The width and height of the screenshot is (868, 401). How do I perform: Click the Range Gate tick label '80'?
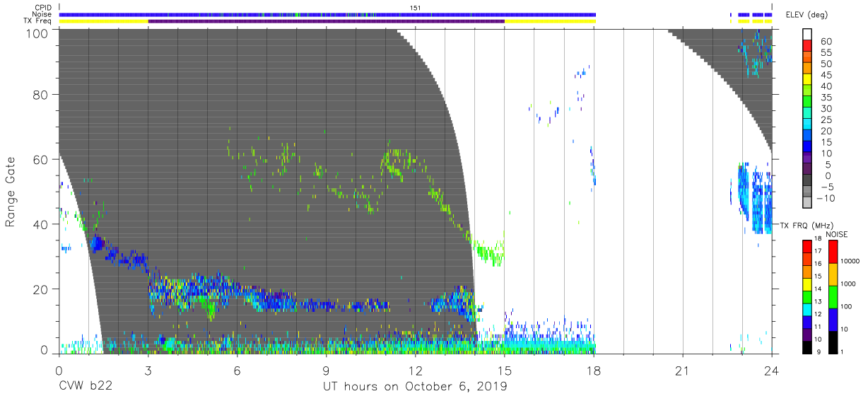(x=40, y=95)
